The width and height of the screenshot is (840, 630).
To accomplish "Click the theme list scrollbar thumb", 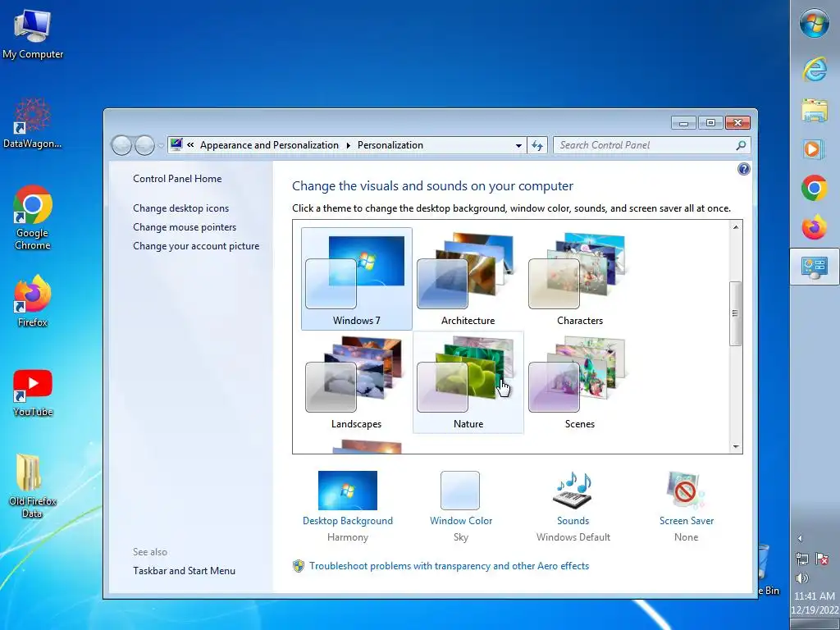I will coord(736,313).
